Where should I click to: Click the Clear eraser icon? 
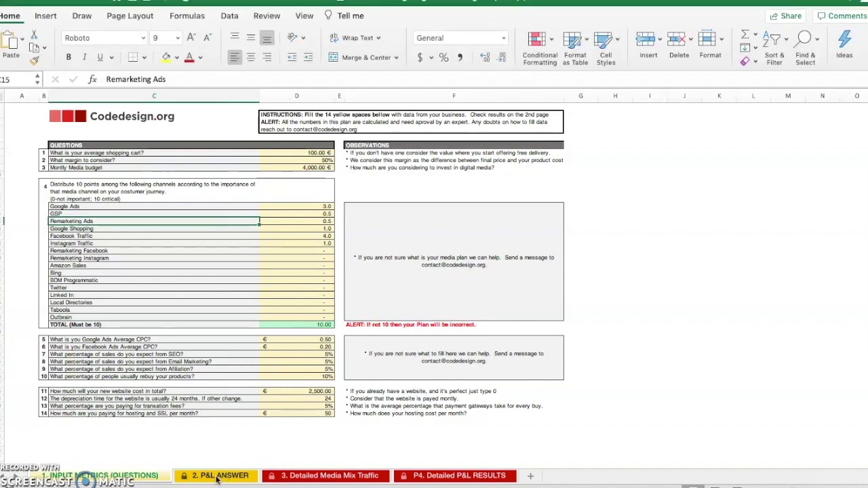[x=745, y=62]
